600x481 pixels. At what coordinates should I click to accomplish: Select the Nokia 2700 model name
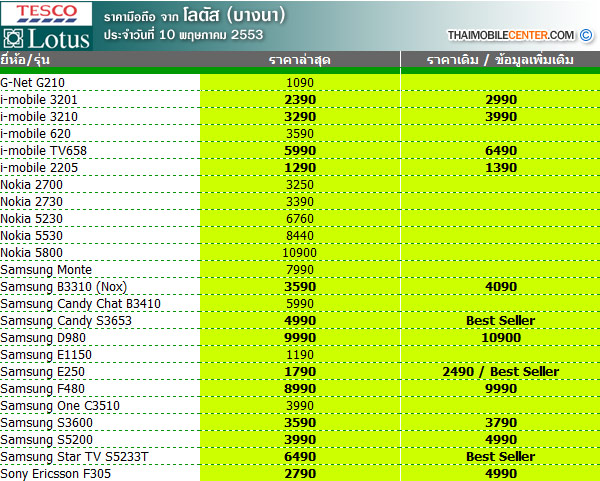click(x=31, y=185)
